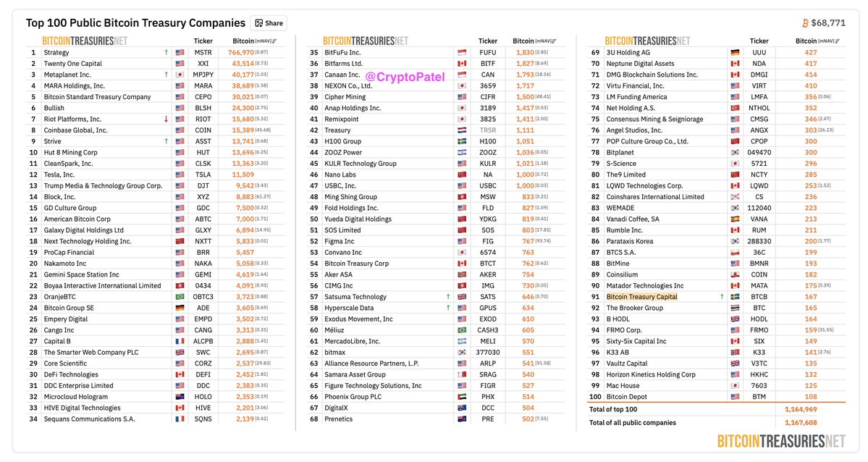The image size is (868, 462).
Task: Click the Japan flag beside MPJPY
Action: tap(180, 75)
